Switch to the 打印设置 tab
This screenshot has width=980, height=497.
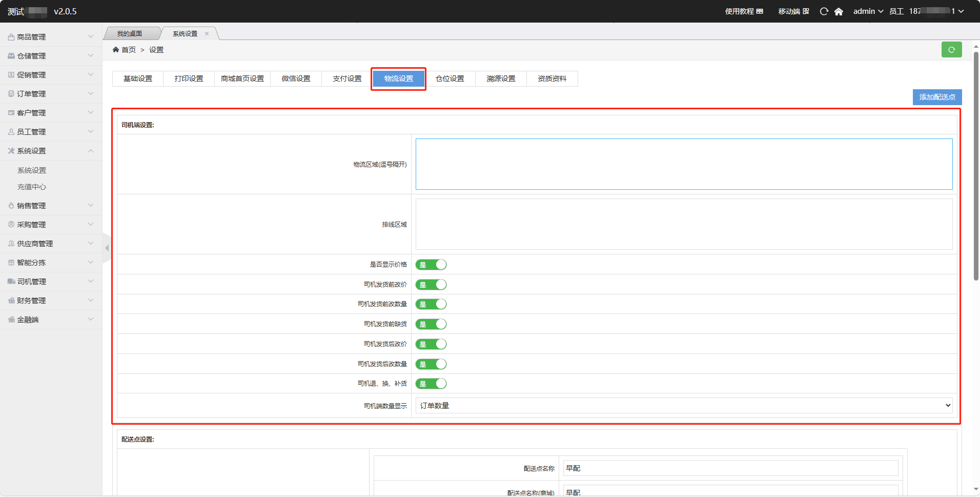point(189,78)
